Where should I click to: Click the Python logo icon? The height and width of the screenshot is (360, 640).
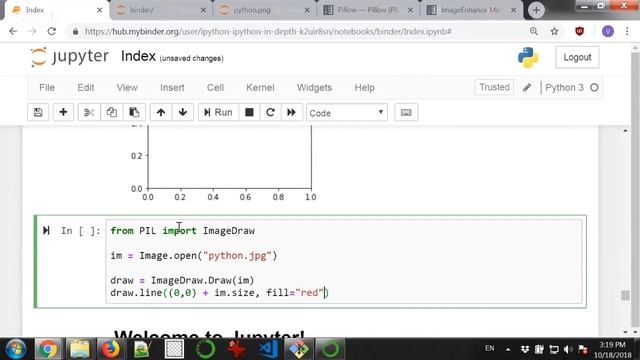click(528, 57)
